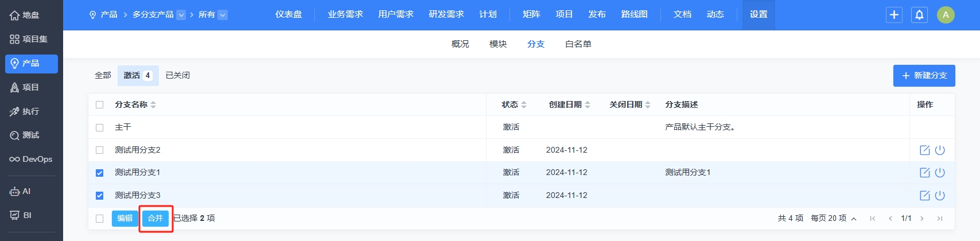Image resolution: width=980 pixels, height=241 pixels.
Task: Open the 设置 menu
Action: click(759, 15)
